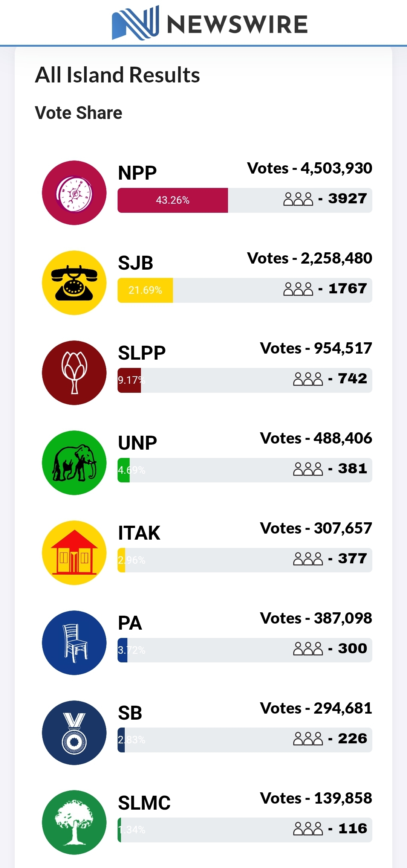Click the SJB 21.69% yellow bar
Image resolution: width=407 pixels, height=868 pixels.
click(x=145, y=290)
